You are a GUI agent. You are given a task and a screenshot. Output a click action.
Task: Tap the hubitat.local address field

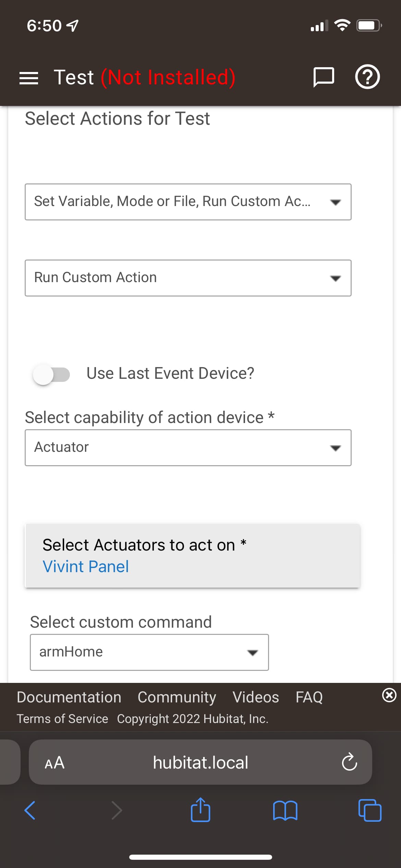point(200,762)
